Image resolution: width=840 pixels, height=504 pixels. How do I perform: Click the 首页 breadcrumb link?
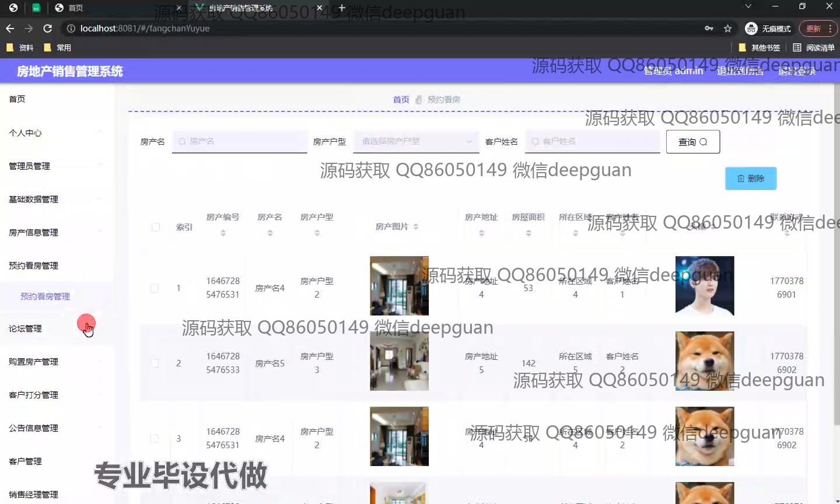(x=401, y=100)
